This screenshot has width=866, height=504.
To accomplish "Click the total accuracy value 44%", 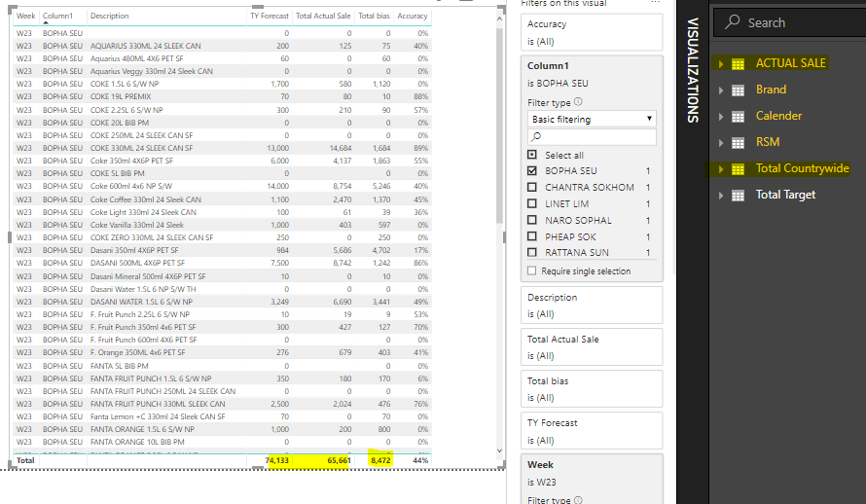I will pos(420,460).
